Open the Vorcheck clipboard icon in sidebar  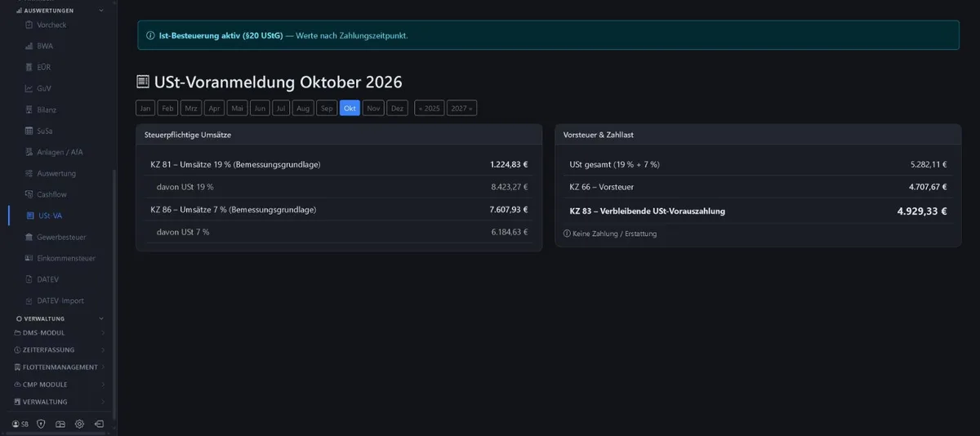click(x=29, y=25)
